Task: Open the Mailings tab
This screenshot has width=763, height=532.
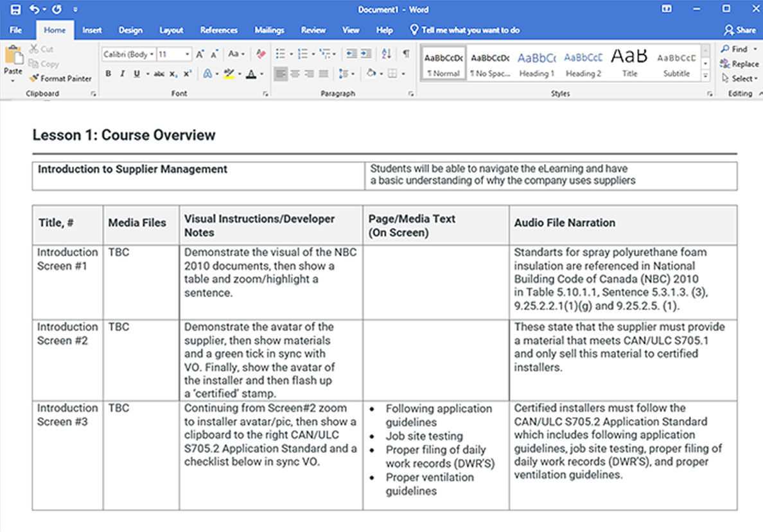Action: [x=269, y=30]
